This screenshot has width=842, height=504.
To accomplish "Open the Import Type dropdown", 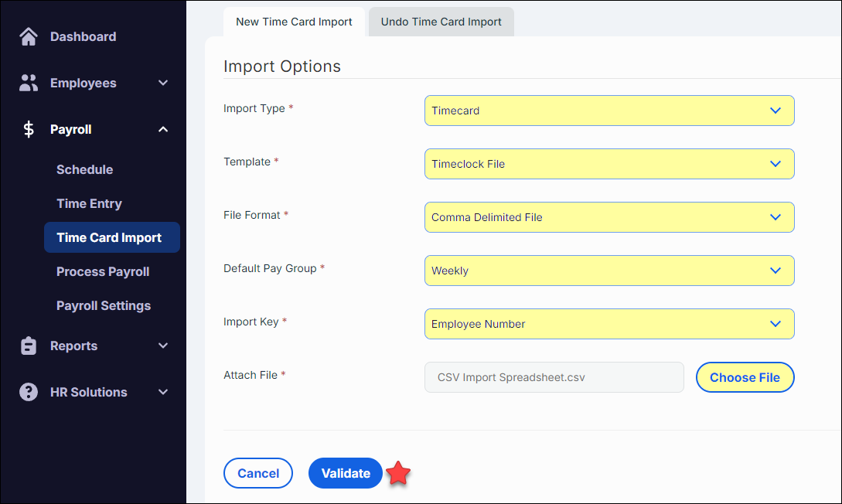I will (608, 111).
